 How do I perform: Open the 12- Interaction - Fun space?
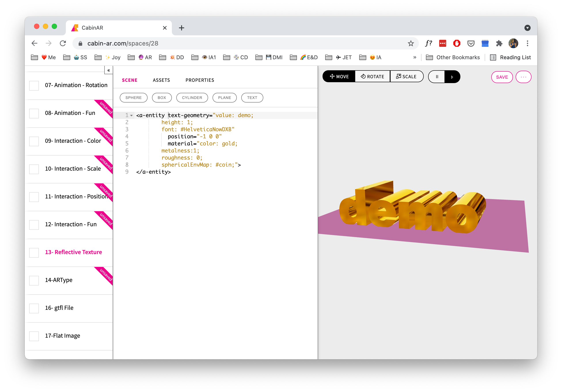[x=71, y=224]
